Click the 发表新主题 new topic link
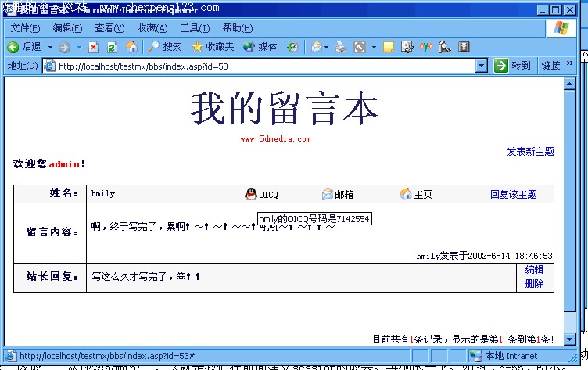 (530, 152)
